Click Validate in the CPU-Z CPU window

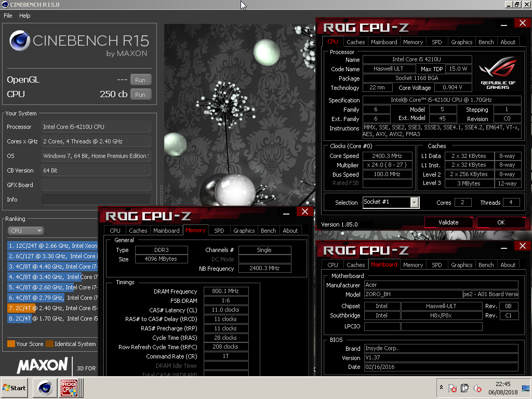pyautogui.click(x=448, y=222)
